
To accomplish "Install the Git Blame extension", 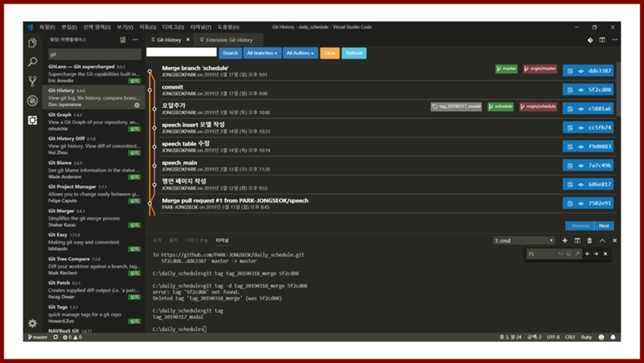I will 134,177.
